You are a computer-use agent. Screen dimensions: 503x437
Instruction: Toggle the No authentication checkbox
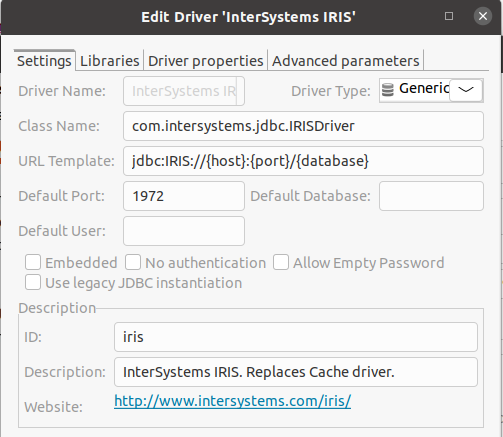coord(133,262)
